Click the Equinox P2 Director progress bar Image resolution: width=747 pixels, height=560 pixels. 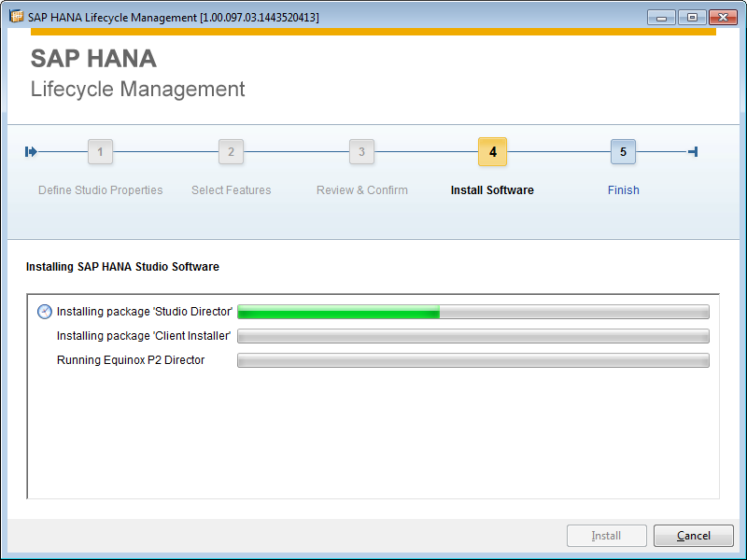pyautogui.click(x=473, y=360)
